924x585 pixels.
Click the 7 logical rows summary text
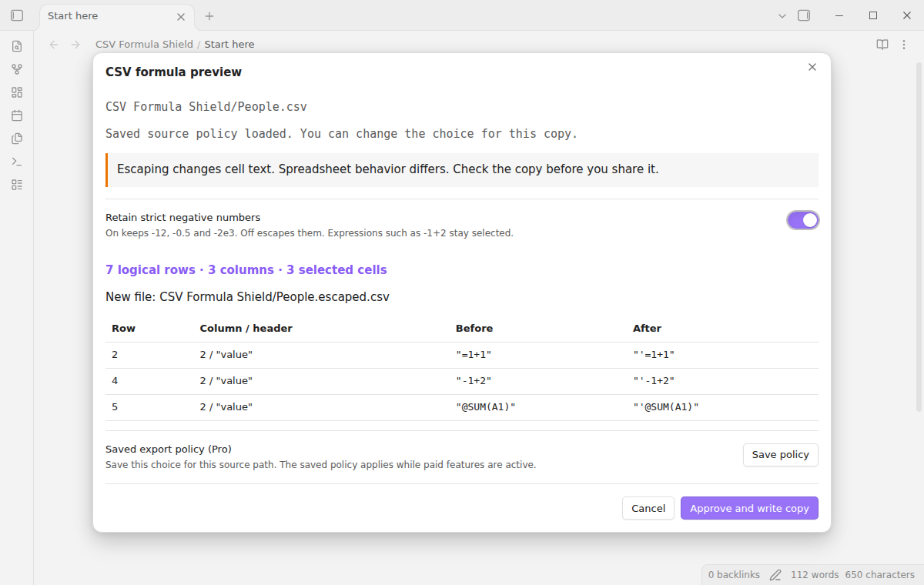(246, 270)
